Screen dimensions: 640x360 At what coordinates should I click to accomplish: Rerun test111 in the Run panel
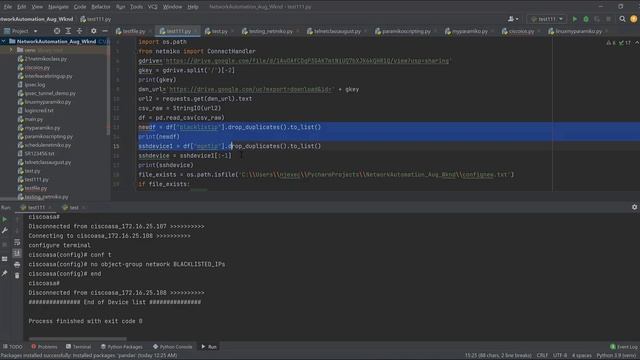[x=4, y=220]
